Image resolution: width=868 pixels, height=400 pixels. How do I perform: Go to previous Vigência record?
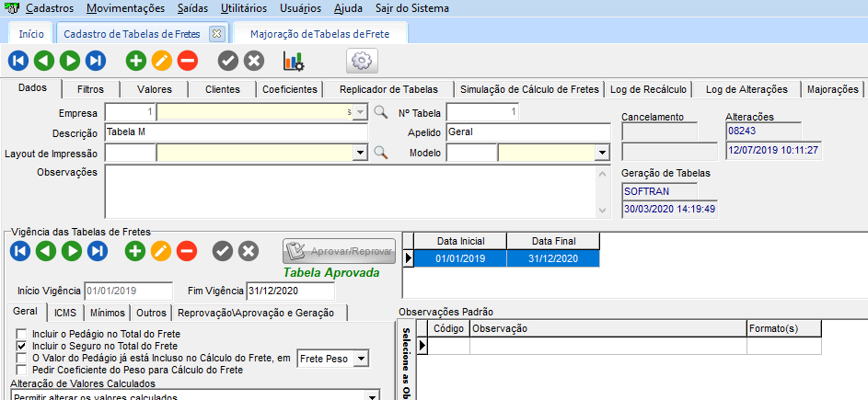point(46,251)
